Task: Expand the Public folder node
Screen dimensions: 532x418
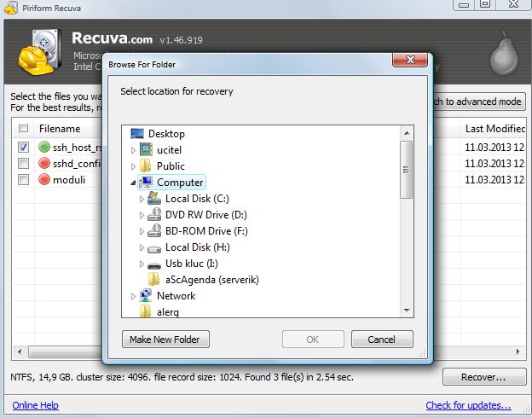Action: pos(133,166)
